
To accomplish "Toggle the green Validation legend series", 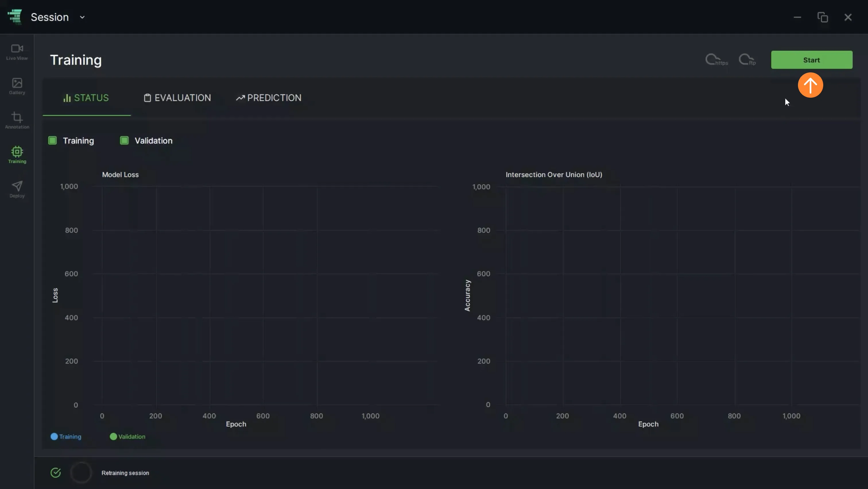I will (x=128, y=437).
